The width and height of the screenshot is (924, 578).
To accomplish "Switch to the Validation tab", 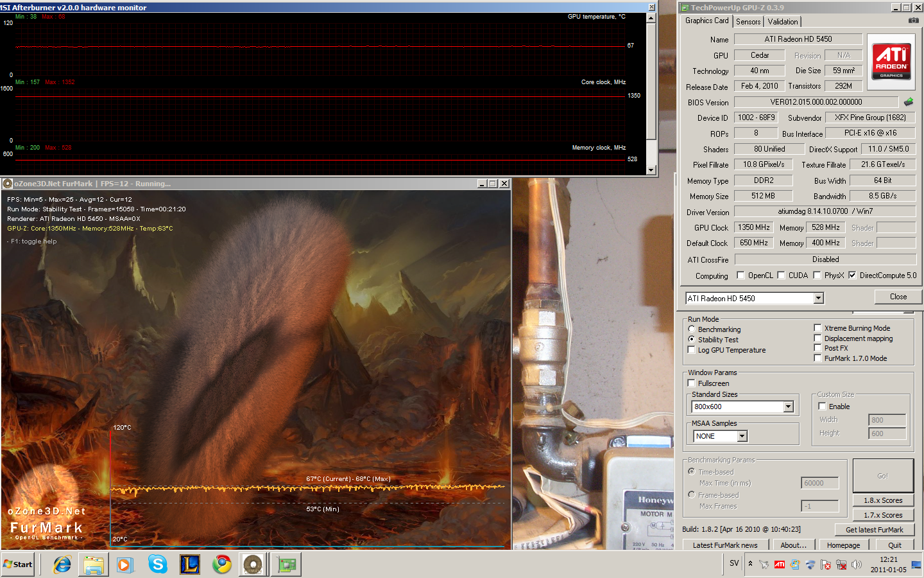I will tap(783, 22).
